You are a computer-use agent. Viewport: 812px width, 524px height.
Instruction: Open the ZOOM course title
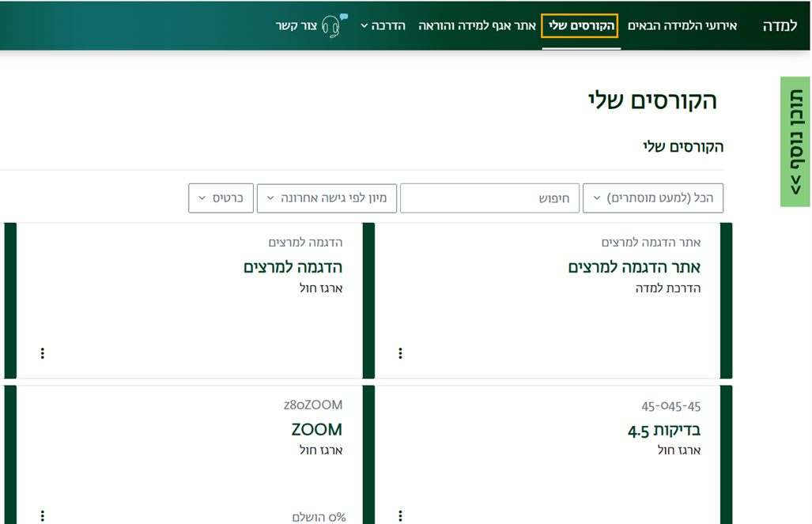click(x=316, y=430)
